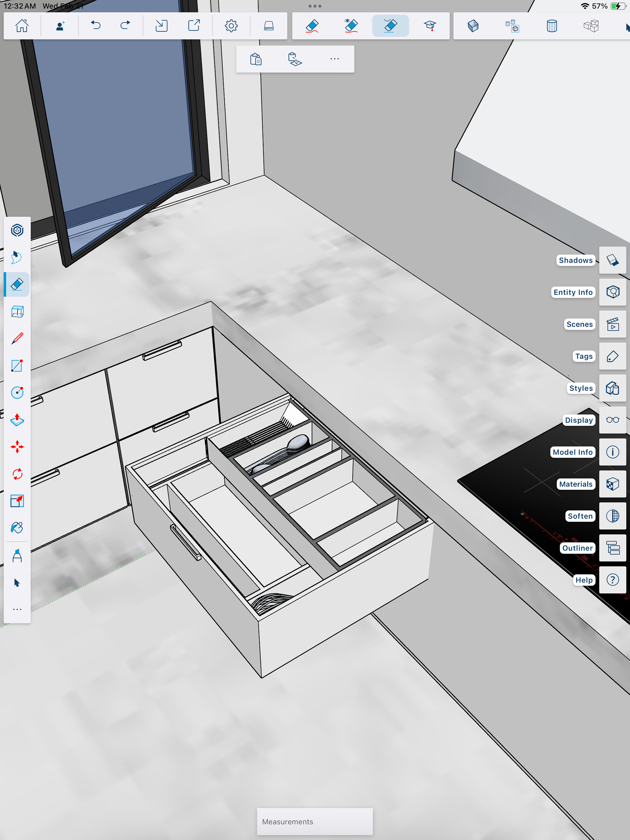The width and height of the screenshot is (630, 840).
Task: Redo the last action
Action: pyautogui.click(x=125, y=26)
